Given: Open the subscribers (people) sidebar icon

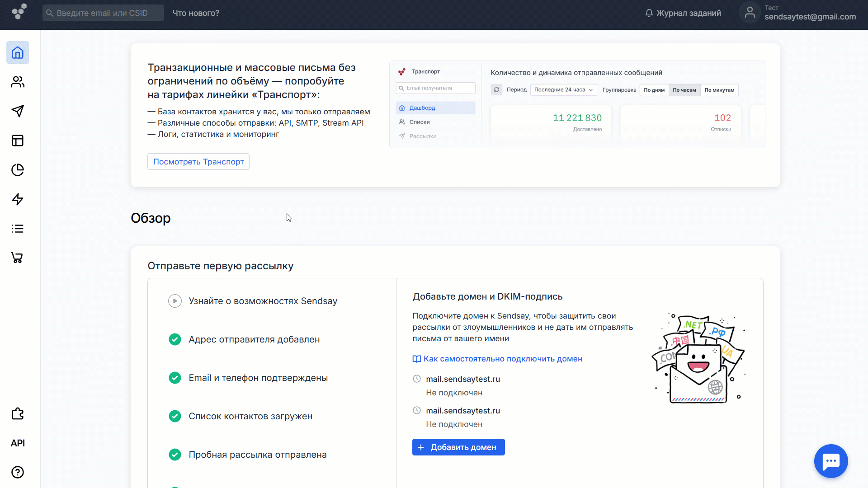Looking at the screenshot, I should (x=18, y=82).
